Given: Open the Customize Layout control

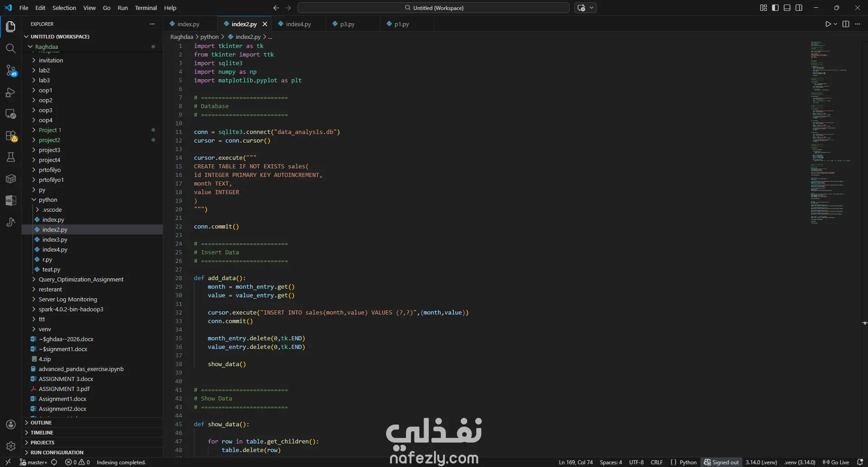Looking at the screenshot, I should 764,8.
